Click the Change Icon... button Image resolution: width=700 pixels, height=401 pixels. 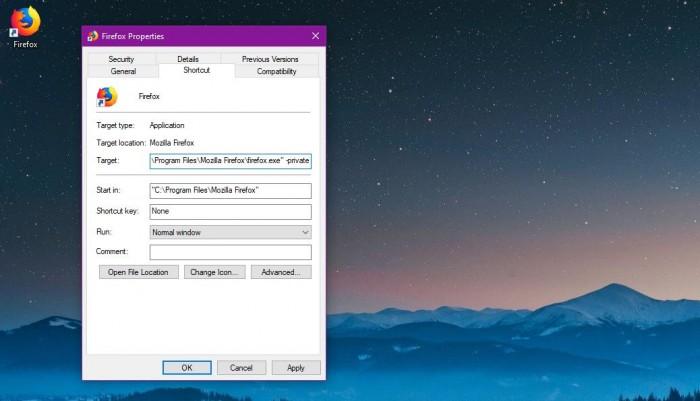pos(214,272)
